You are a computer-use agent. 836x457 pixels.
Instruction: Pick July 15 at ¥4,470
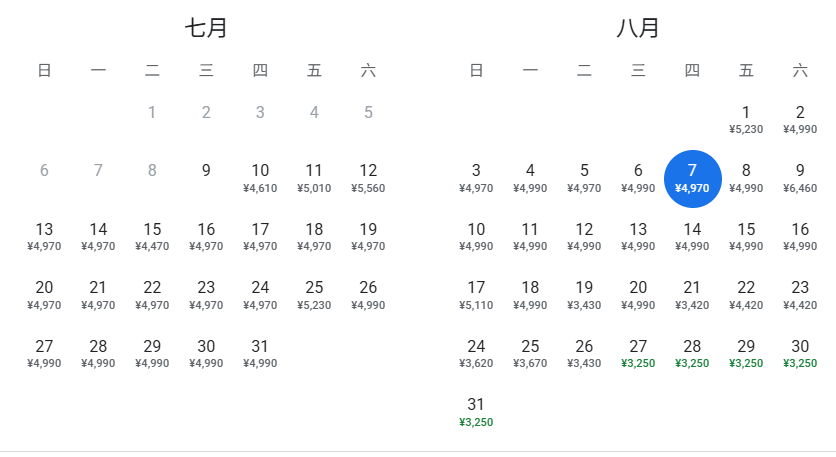pyautogui.click(x=152, y=235)
